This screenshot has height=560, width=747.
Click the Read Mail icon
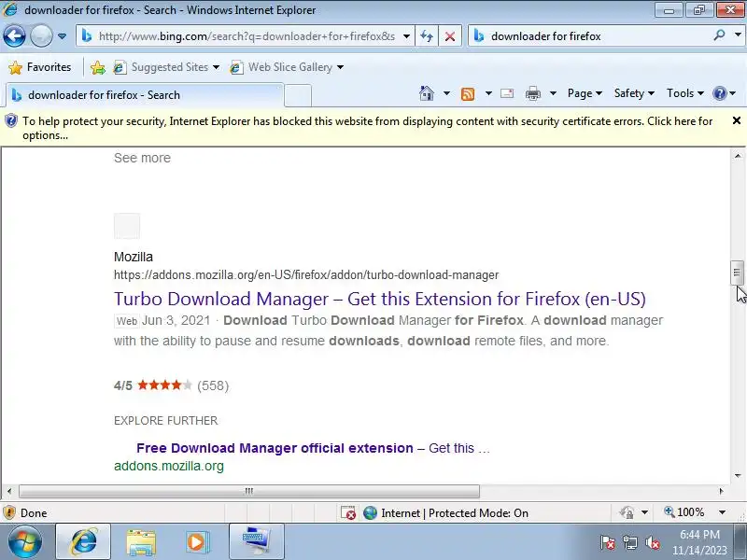coord(507,93)
